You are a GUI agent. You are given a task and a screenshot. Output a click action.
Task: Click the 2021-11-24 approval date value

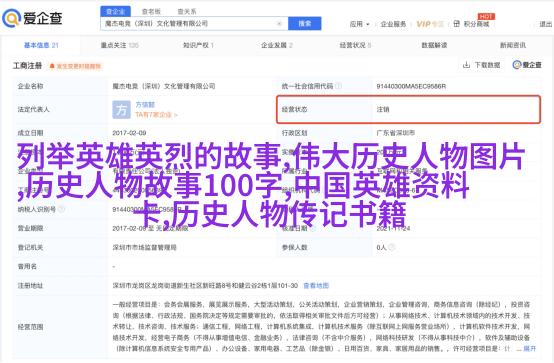click(393, 228)
